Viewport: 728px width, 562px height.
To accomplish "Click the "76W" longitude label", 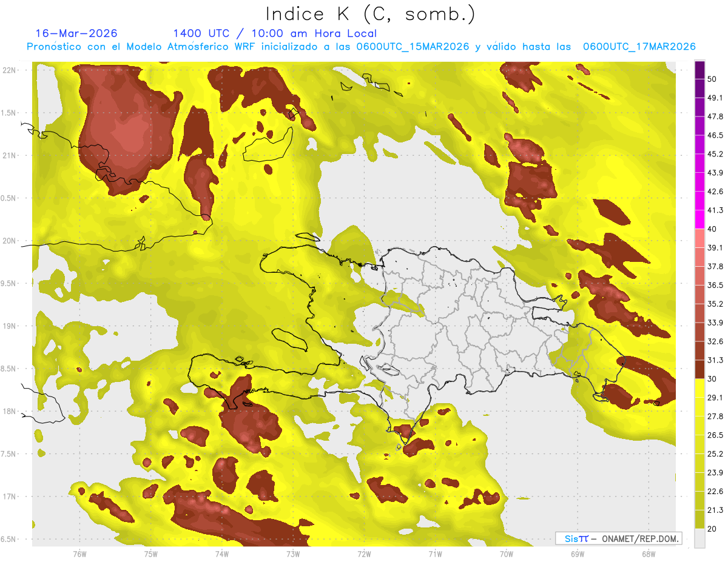I will 79,554.
